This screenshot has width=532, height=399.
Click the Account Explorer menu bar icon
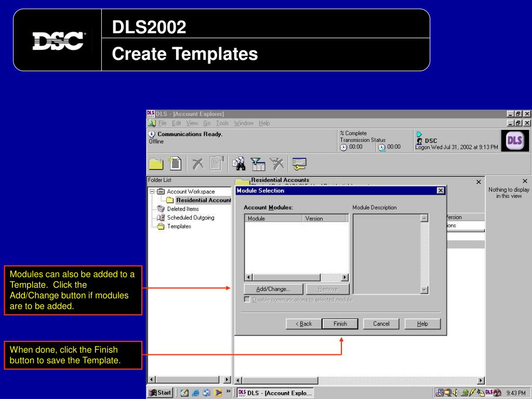(152, 123)
